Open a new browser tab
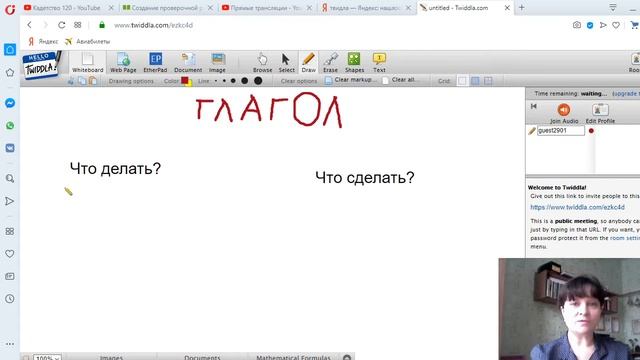Viewport: 640px width, 360px height. (522, 7)
